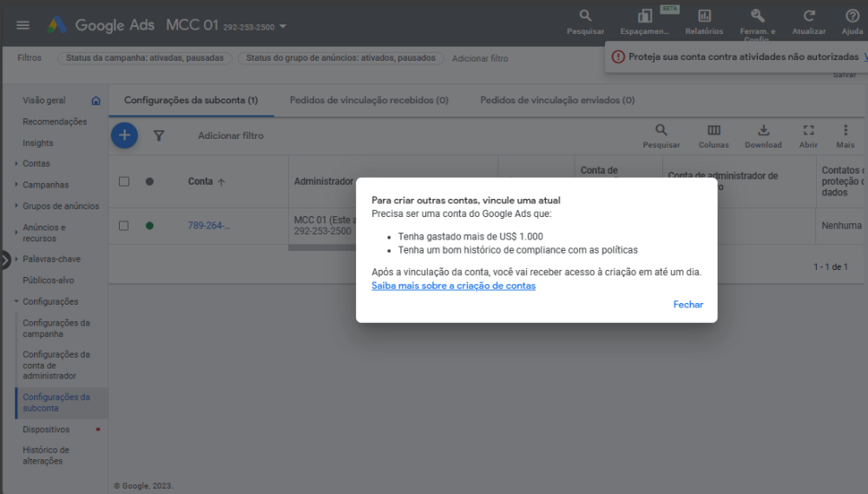Image resolution: width=868 pixels, height=494 pixels.
Task: Click the grey status dot column header
Action: pos(149,181)
